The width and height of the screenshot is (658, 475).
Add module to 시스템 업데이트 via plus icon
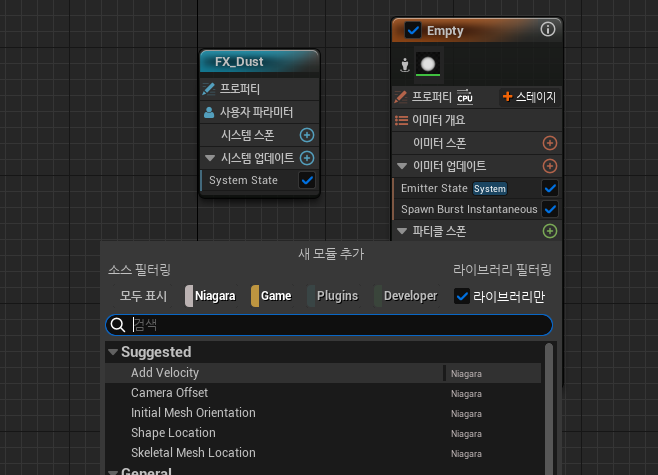[307, 158]
